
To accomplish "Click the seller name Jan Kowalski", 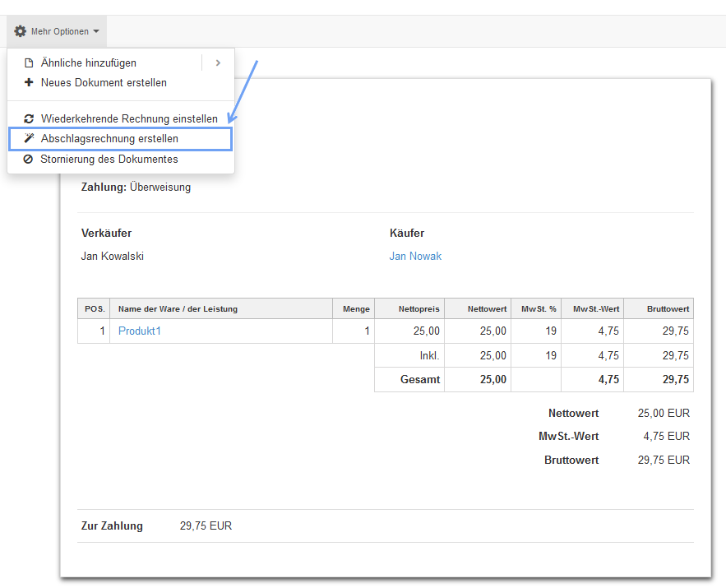I will [x=113, y=257].
